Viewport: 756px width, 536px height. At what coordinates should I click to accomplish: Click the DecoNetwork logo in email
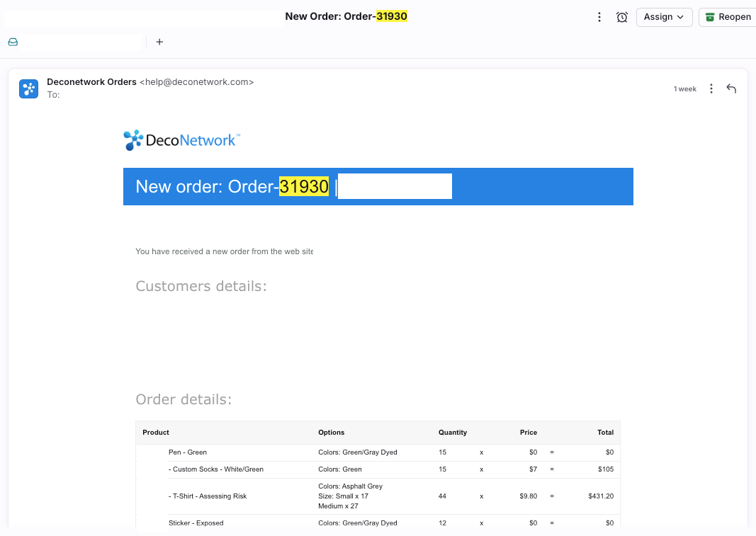pyautogui.click(x=181, y=140)
